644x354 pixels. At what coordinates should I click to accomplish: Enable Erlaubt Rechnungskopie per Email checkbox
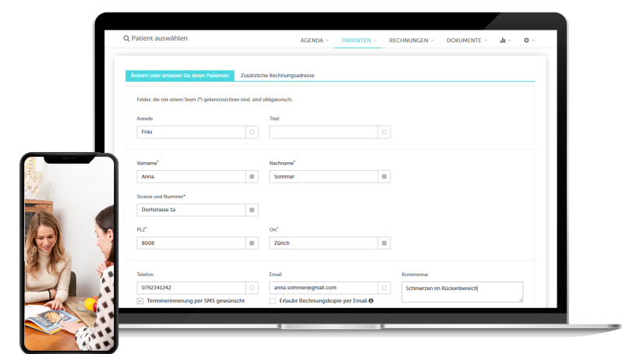pos(272,300)
